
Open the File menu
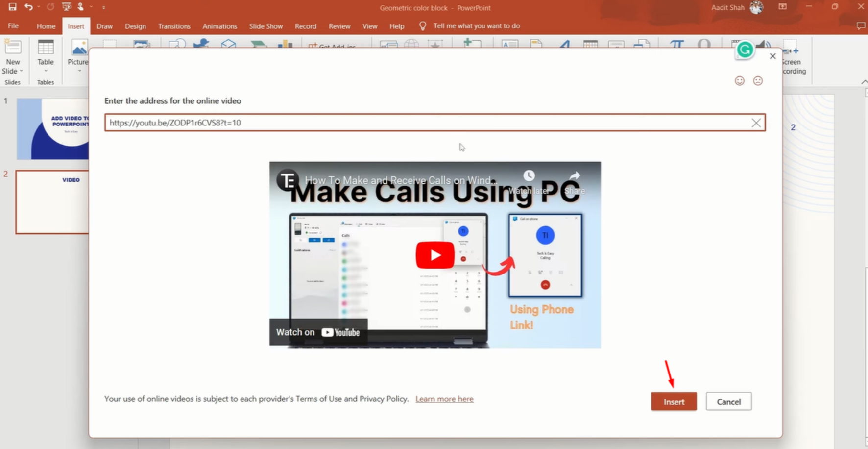coord(13,26)
